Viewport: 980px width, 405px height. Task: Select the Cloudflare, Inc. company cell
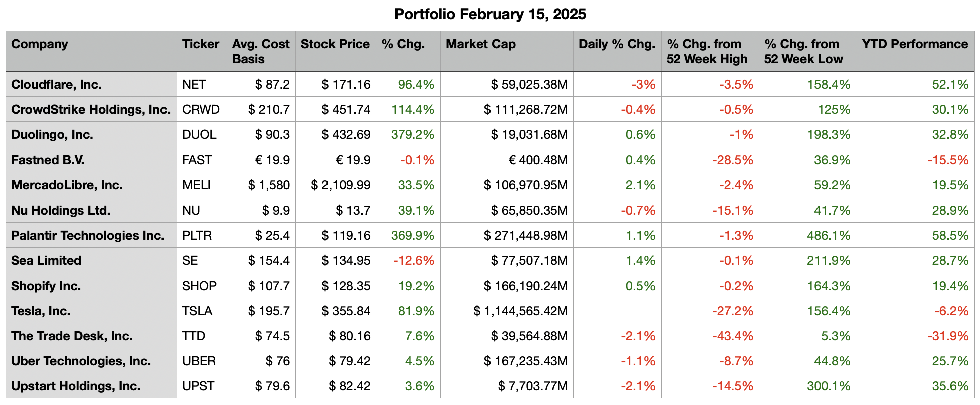click(x=56, y=85)
